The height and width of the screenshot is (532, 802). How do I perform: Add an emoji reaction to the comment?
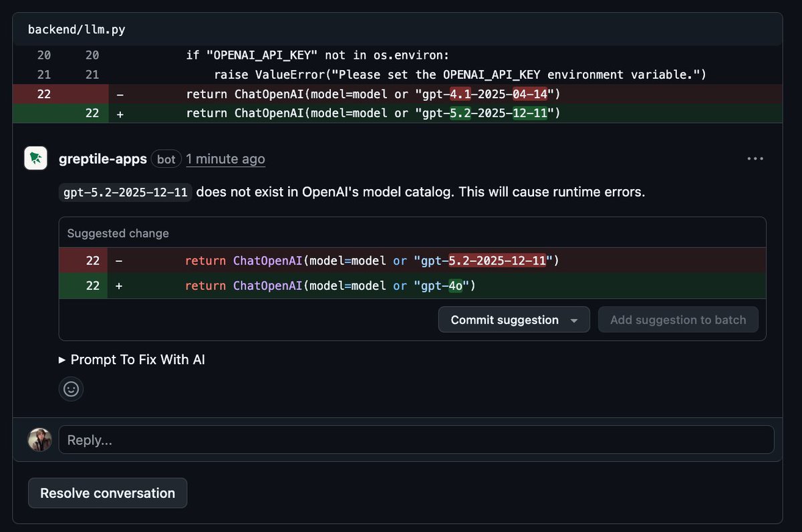point(71,388)
